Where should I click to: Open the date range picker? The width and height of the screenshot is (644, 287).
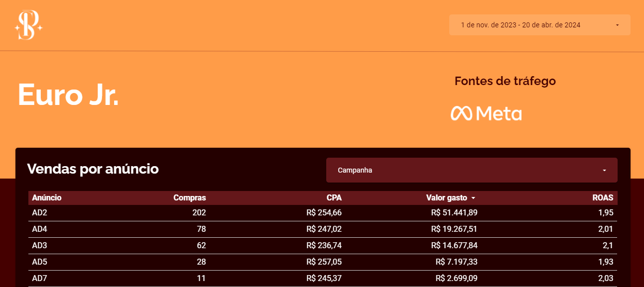pyautogui.click(x=520, y=25)
